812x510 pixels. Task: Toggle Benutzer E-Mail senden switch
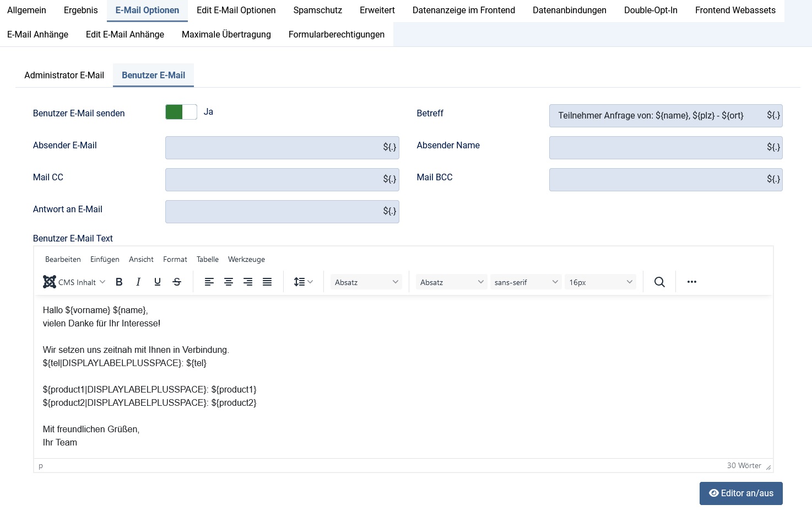pos(181,112)
